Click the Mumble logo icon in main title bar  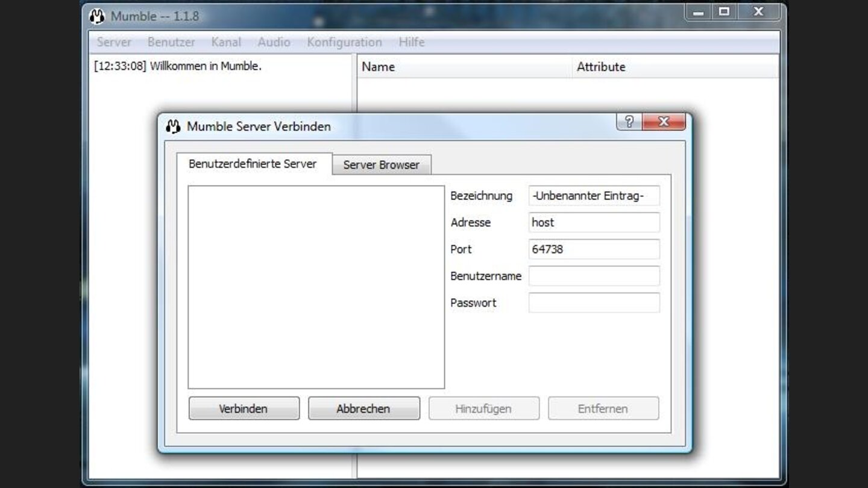[x=96, y=16]
